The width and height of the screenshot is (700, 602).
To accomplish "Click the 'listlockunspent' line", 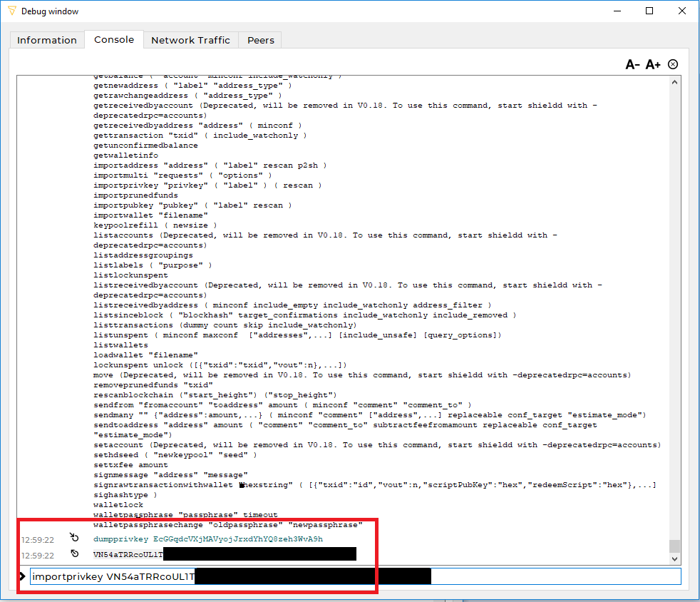I will pos(130,275).
